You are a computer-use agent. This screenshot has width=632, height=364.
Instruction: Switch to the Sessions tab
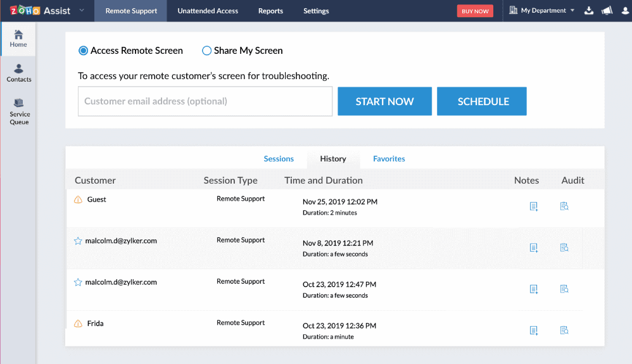(x=279, y=159)
